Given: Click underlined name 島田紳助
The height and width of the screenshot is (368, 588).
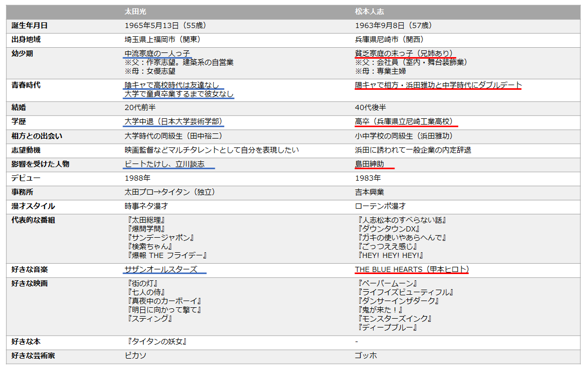Looking at the screenshot, I should (x=370, y=164).
